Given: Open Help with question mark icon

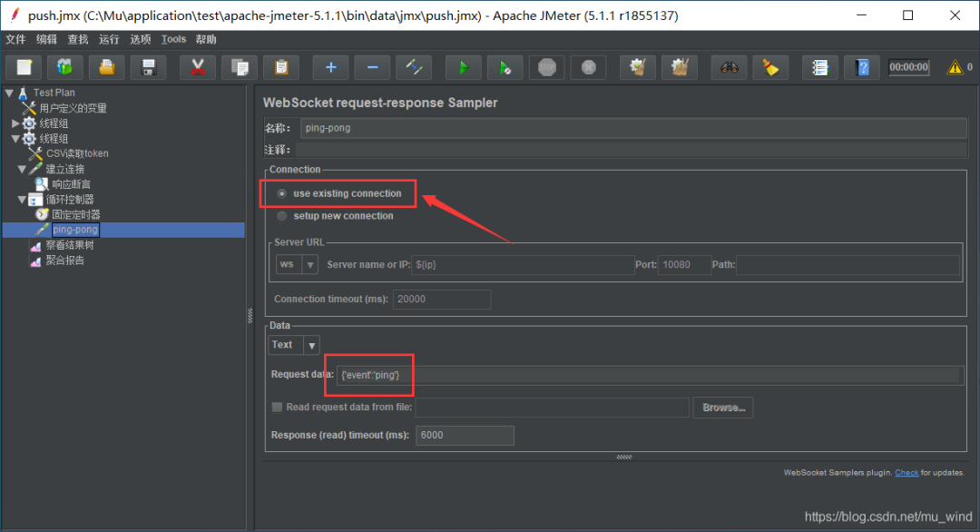Looking at the screenshot, I should click(x=862, y=67).
